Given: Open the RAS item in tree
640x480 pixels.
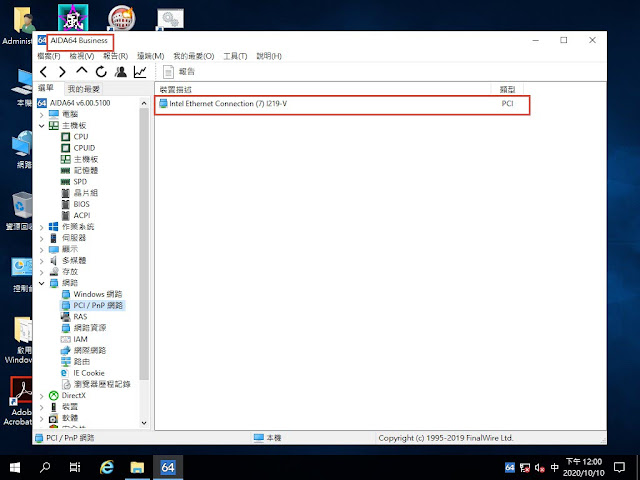Looking at the screenshot, I should pos(80,316).
